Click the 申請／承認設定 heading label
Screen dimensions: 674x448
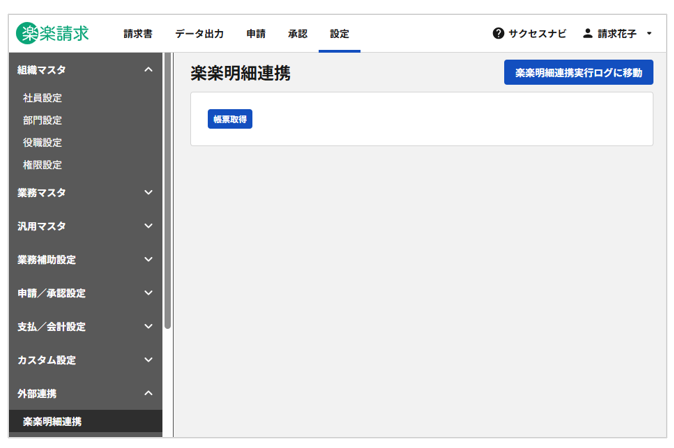click(x=52, y=293)
